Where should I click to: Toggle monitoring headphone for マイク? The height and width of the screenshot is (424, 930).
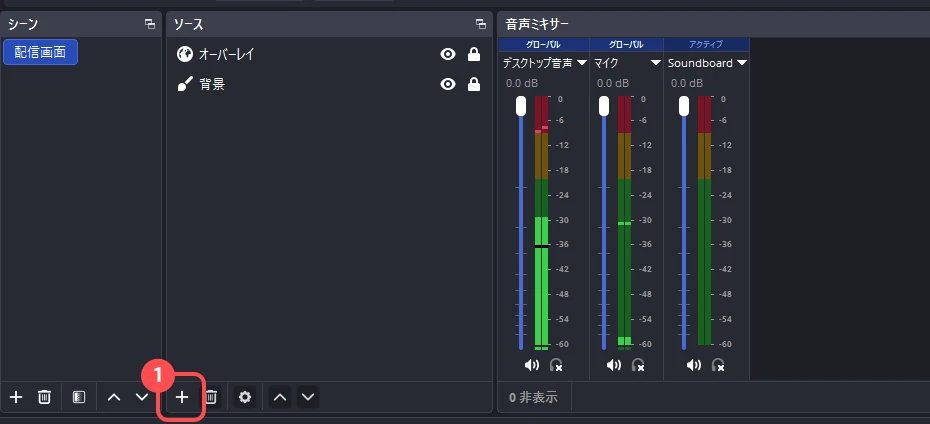638,365
